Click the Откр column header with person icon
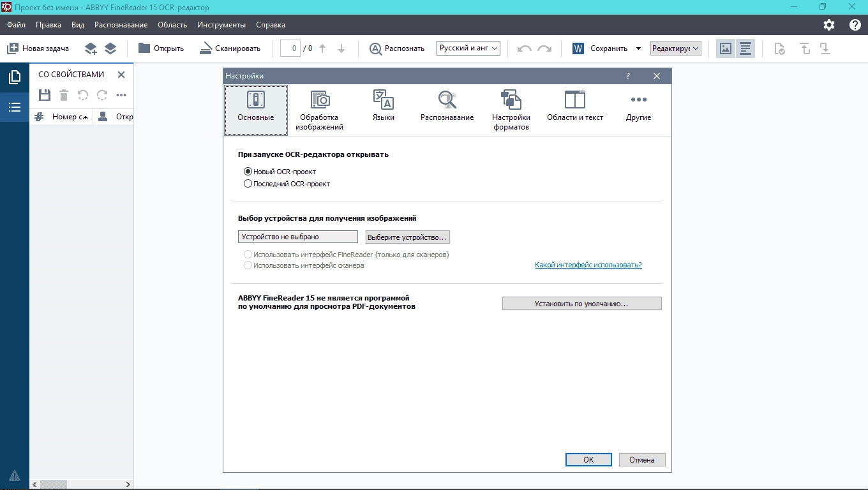The width and height of the screenshot is (868, 490). tap(114, 117)
